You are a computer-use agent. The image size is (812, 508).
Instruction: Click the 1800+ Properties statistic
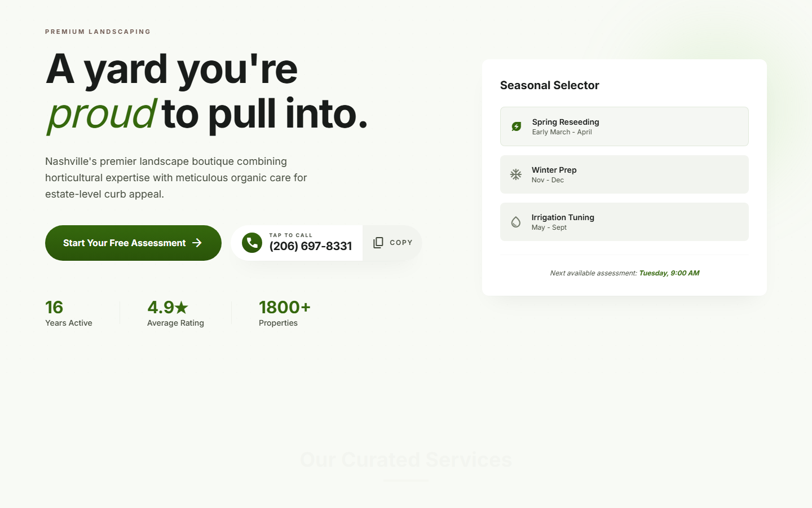click(x=284, y=313)
